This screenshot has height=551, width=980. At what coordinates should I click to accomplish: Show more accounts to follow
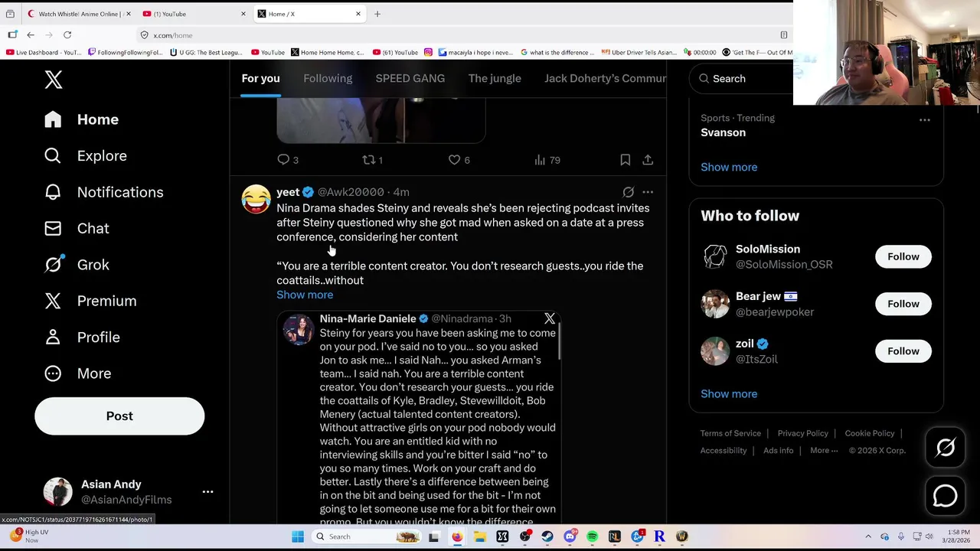pyautogui.click(x=729, y=394)
